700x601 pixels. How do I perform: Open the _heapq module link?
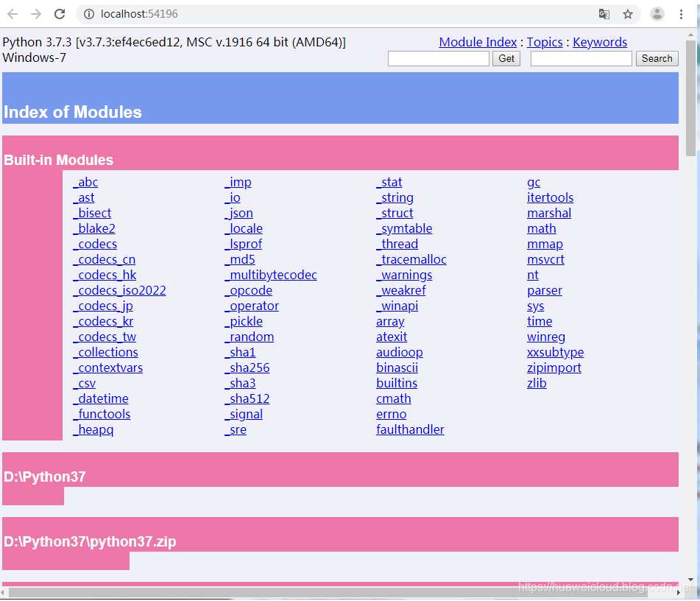coord(93,430)
